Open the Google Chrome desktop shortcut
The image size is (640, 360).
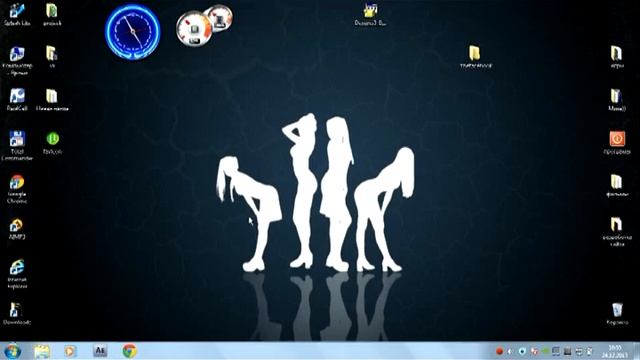click(17, 189)
